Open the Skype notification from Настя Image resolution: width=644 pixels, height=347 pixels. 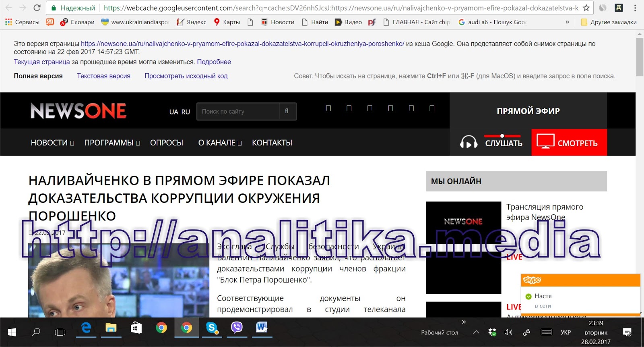point(580,300)
